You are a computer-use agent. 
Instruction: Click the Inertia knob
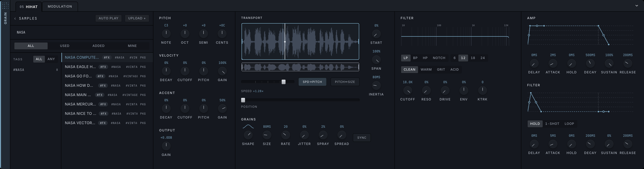tap(376, 85)
